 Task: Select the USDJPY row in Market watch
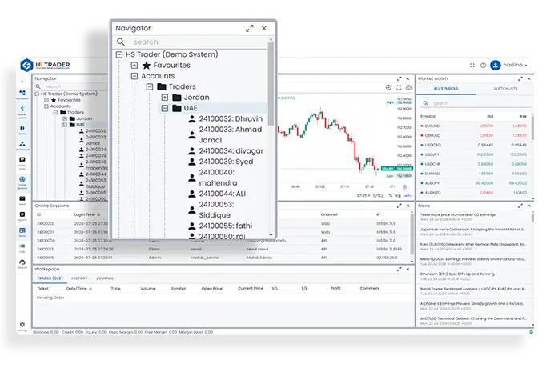pos(474,154)
